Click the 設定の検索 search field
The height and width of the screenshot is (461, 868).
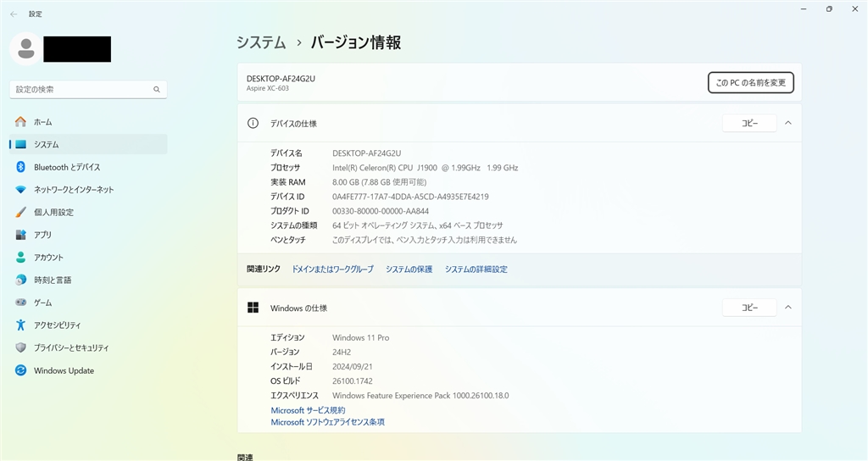[88, 89]
